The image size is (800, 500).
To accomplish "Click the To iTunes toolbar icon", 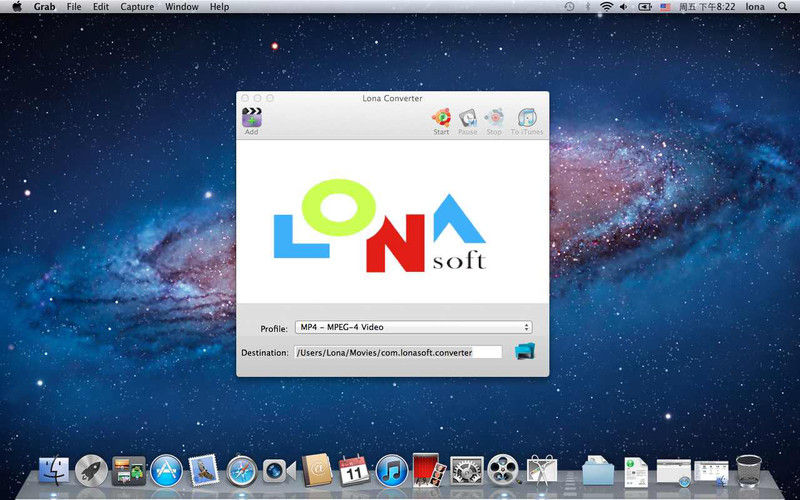I will [x=527, y=118].
